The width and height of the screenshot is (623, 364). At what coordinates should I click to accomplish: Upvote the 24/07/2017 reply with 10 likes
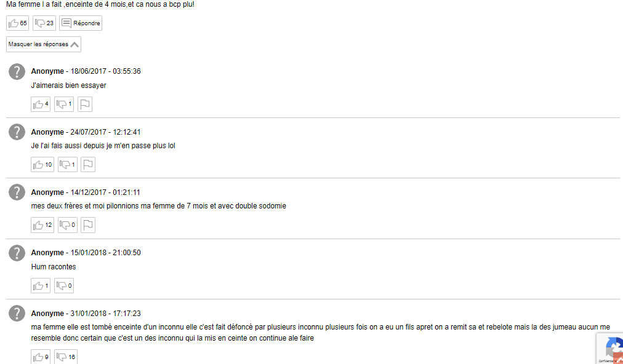point(42,164)
